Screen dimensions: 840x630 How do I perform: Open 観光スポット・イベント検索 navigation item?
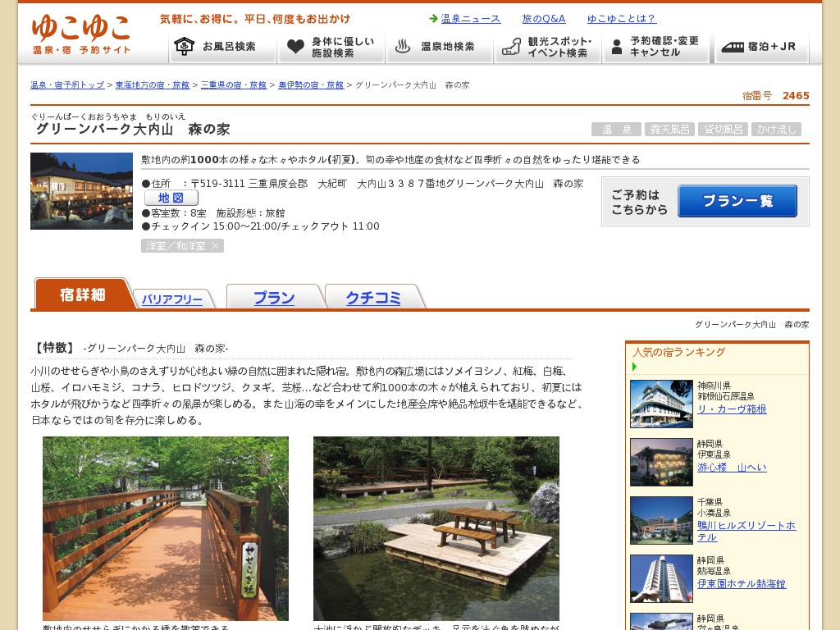(x=547, y=47)
